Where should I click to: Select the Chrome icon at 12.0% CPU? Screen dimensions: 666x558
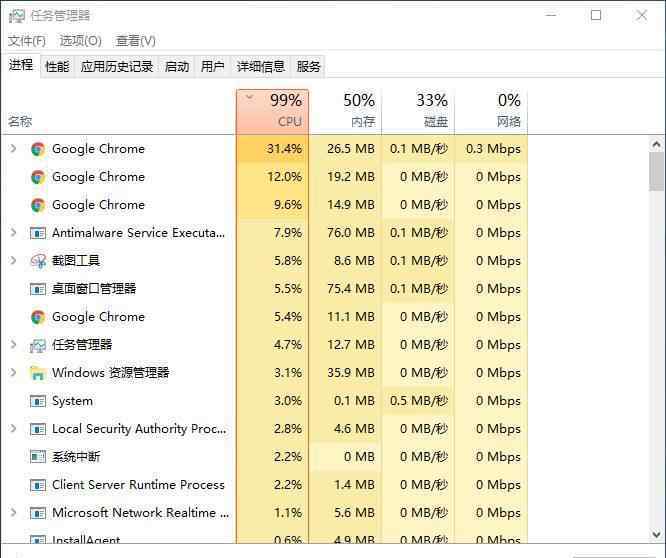tap(38, 177)
